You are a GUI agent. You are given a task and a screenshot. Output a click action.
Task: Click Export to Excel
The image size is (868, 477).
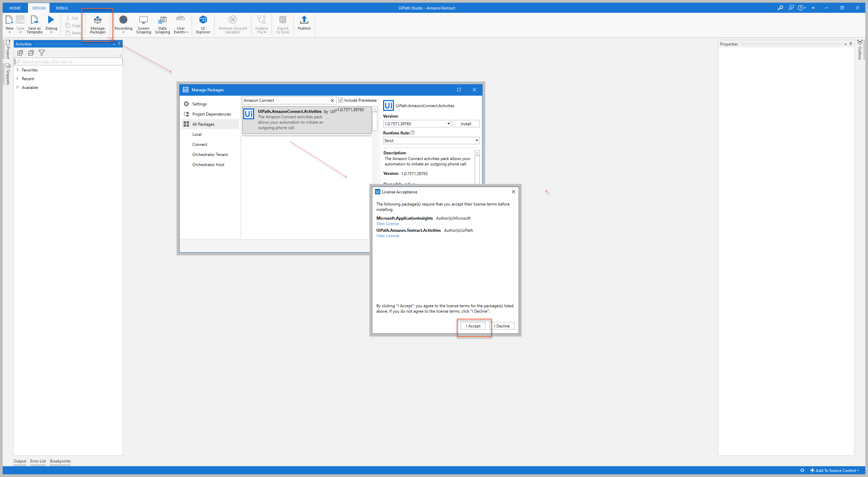point(283,25)
